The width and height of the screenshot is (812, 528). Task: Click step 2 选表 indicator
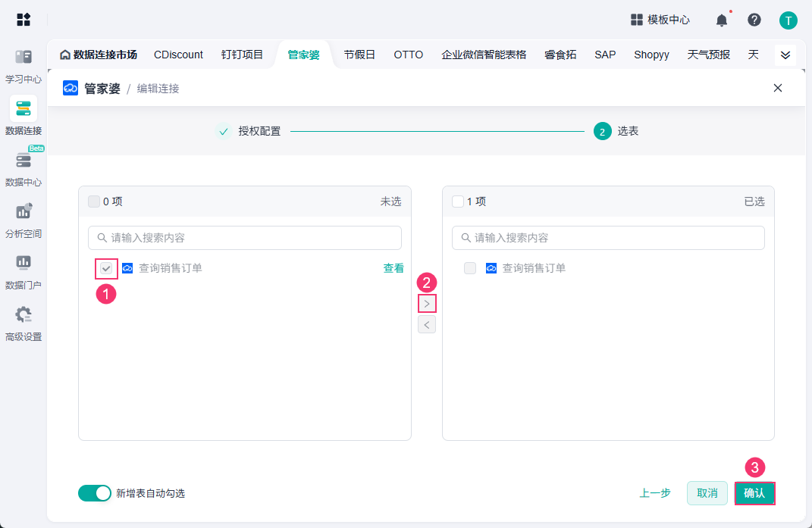tap(602, 132)
